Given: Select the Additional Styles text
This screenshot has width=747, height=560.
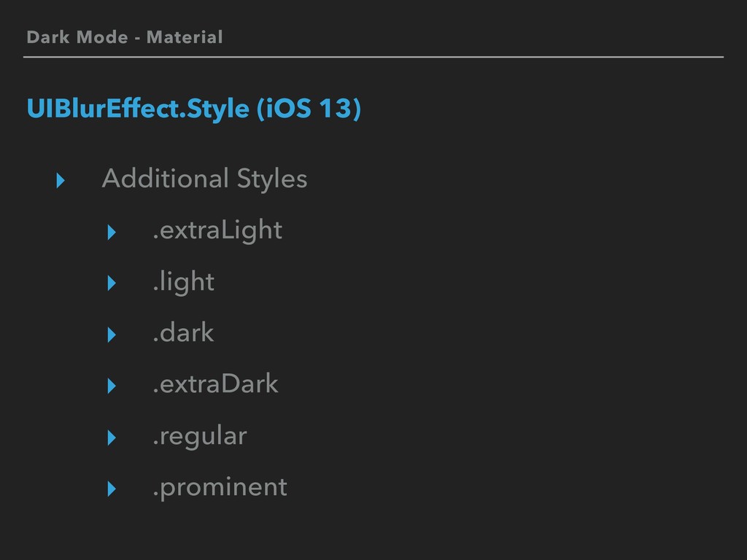Looking at the screenshot, I should [205, 179].
